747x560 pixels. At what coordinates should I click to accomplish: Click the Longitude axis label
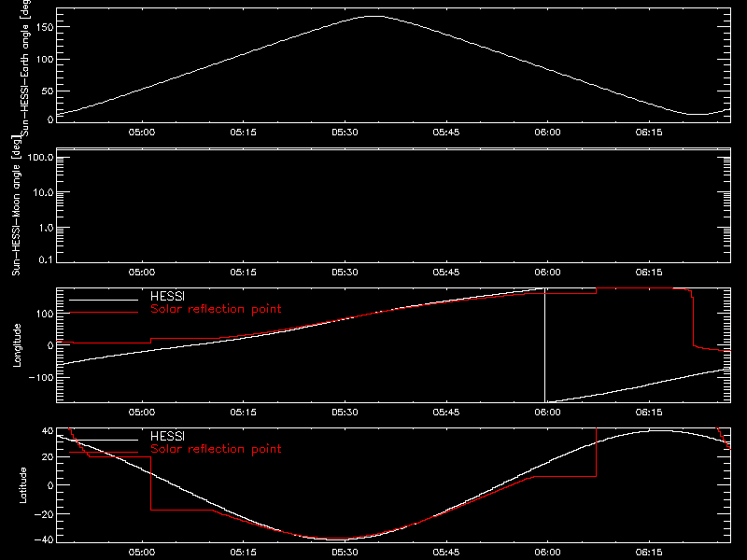tap(17, 345)
